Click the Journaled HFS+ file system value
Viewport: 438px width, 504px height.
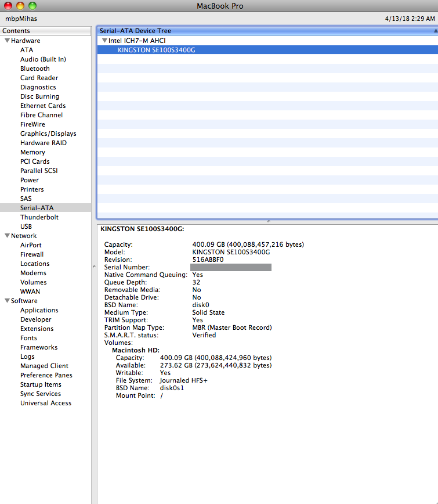[x=184, y=380]
